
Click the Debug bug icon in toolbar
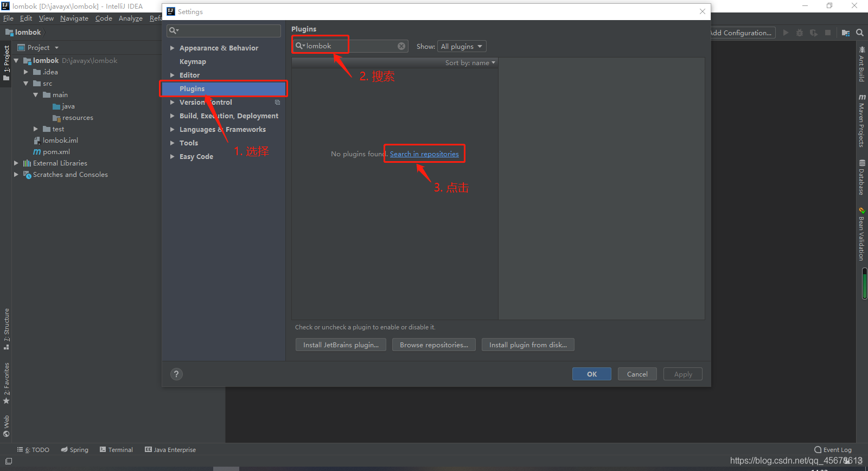[799, 33]
